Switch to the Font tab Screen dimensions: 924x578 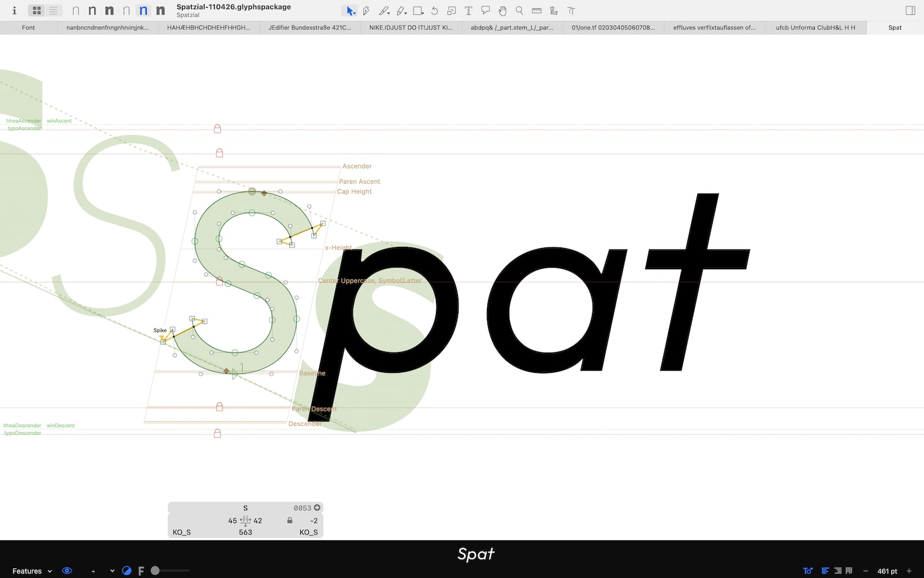(x=28, y=27)
